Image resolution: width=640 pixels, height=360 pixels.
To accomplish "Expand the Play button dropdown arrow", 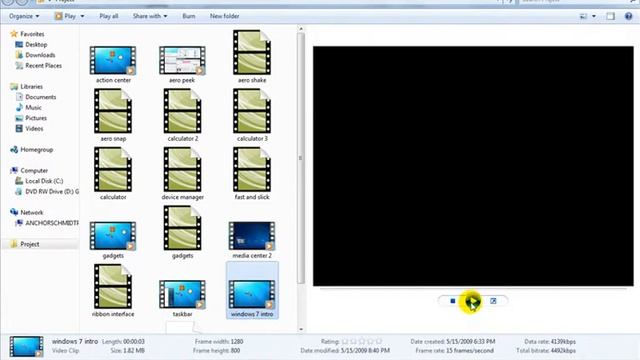I will point(82,16).
